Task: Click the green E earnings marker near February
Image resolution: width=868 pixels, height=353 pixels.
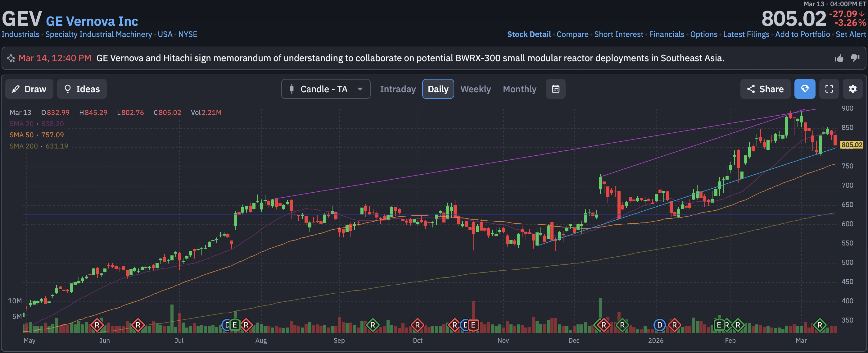Action: [x=718, y=325]
